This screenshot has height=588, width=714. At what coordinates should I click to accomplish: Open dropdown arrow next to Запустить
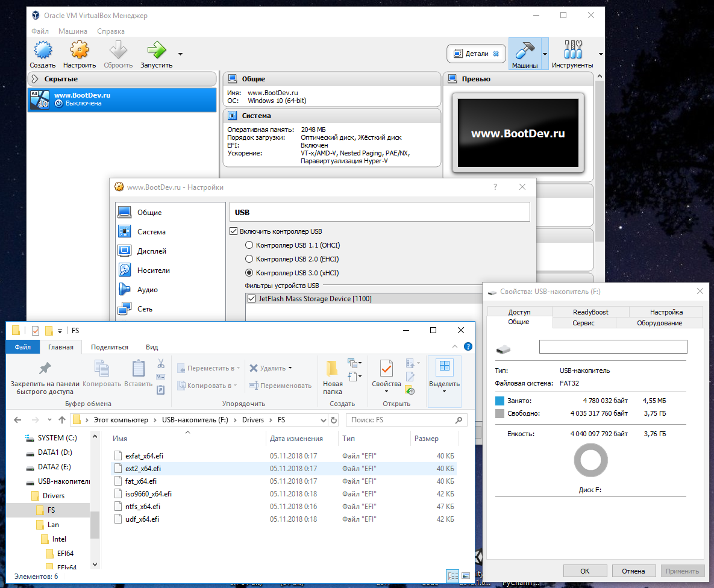point(180,54)
